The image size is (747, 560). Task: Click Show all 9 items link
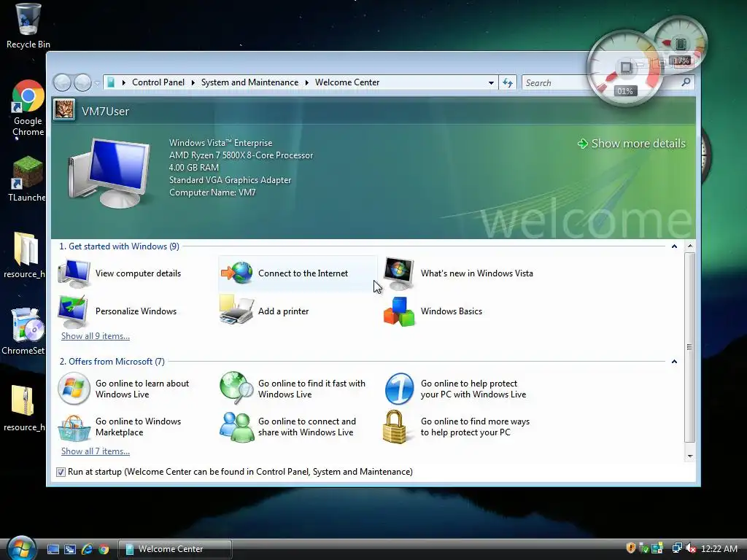pyautogui.click(x=96, y=336)
